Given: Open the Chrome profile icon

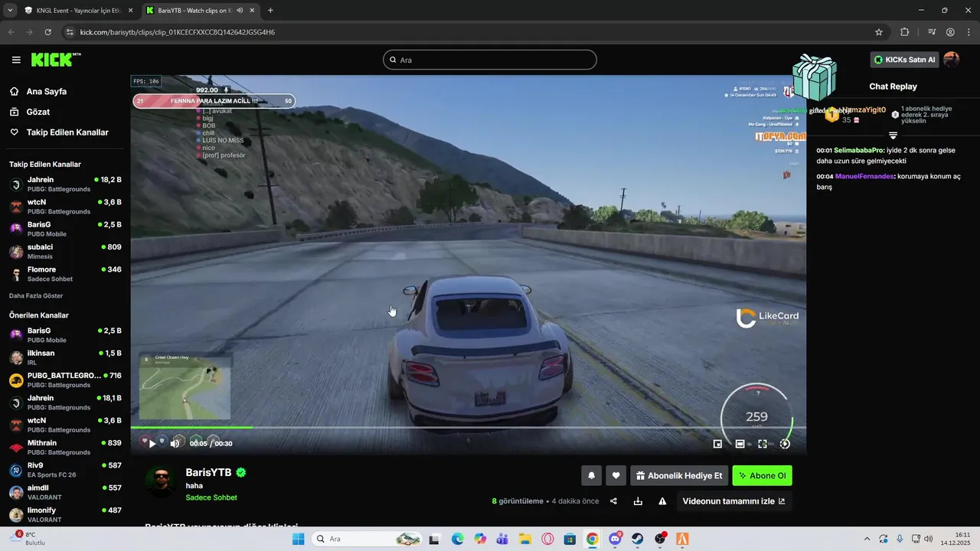Looking at the screenshot, I should 950,32.
